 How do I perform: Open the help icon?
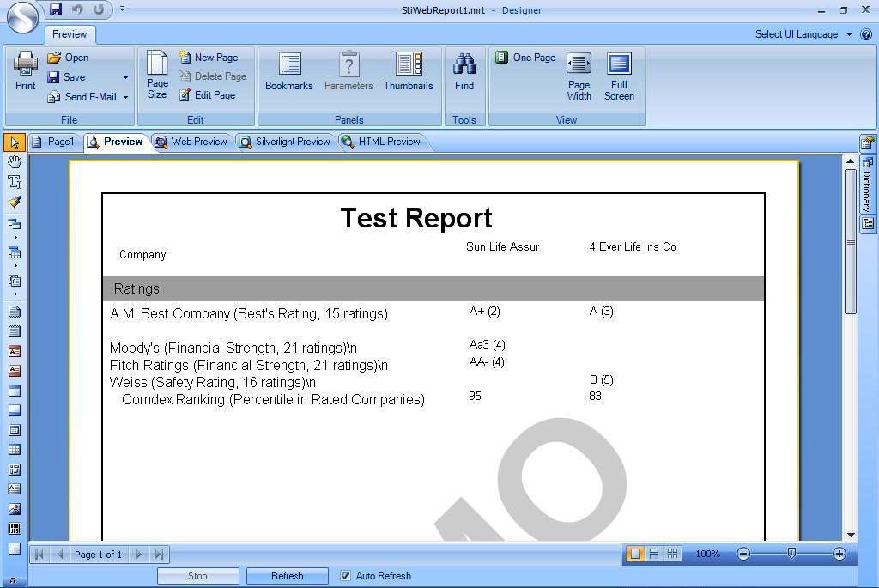pos(866,34)
